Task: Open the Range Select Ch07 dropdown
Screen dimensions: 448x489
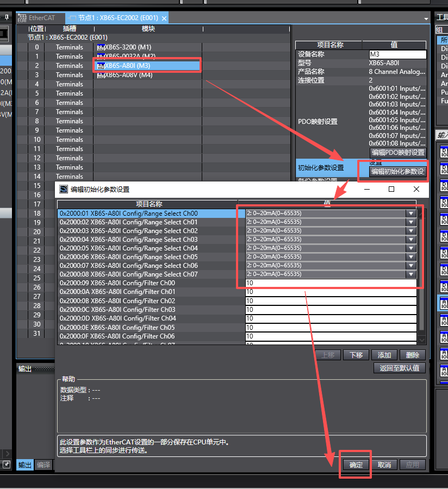Action: (411, 274)
